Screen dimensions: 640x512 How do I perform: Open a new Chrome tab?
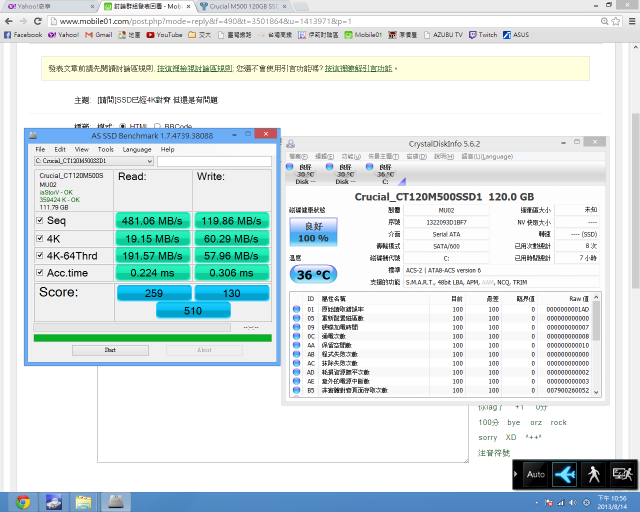(x=300, y=7)
